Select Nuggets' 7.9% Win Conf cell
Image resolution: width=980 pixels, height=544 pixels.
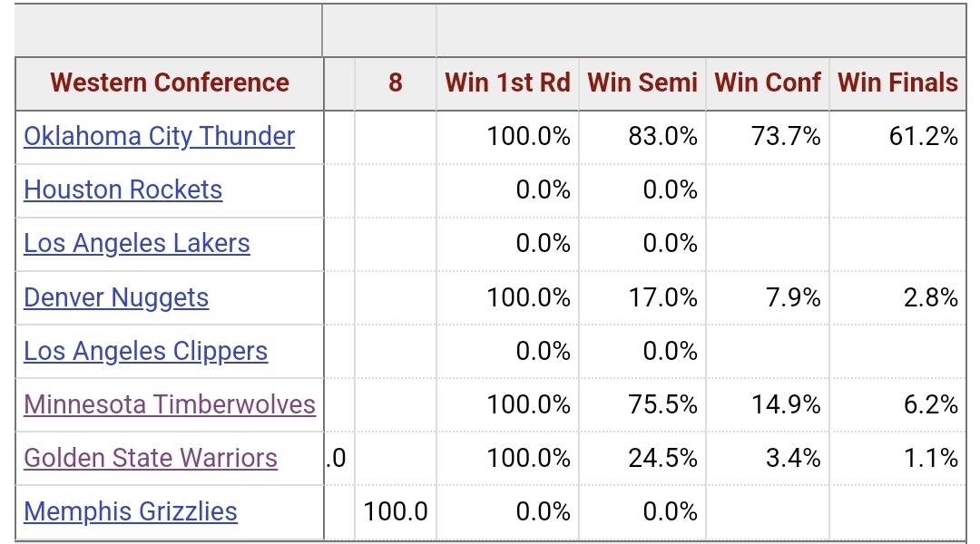tap(793, 297)
